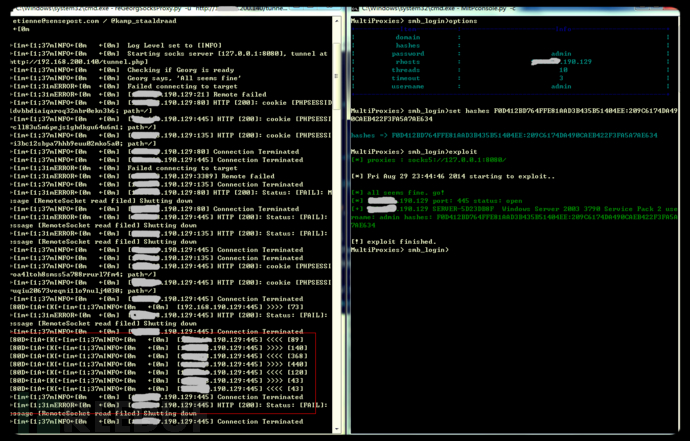Click the 'Info' column header in options table
The height and width of the screenshot is (441, 690).
(x=563, y=29)
